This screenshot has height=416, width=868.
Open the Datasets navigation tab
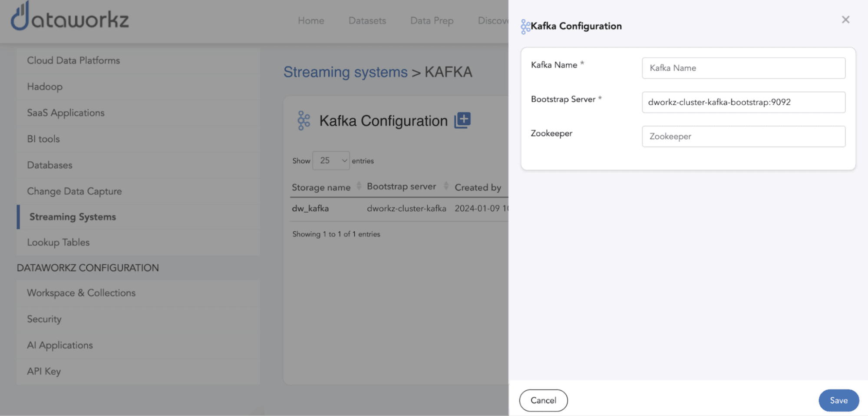pyautogui.click(x=367, y=21)
